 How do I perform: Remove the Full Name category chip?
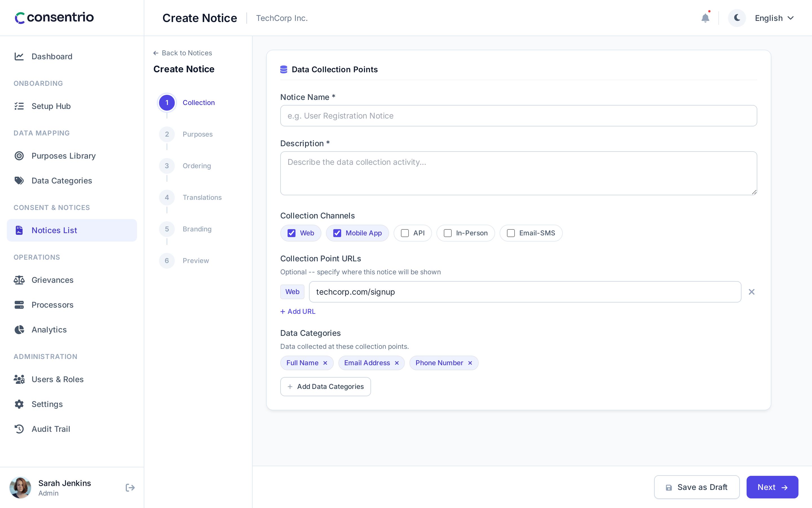(x=325, y=363)
